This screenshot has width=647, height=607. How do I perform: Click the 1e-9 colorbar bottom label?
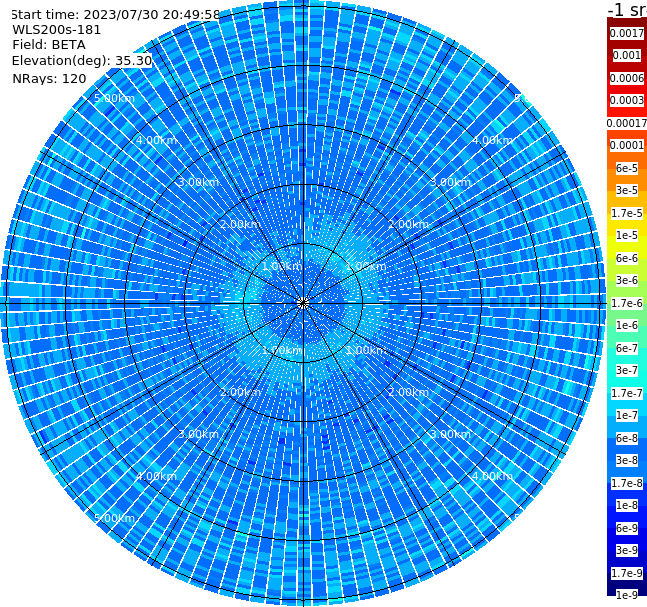point(627,595)
